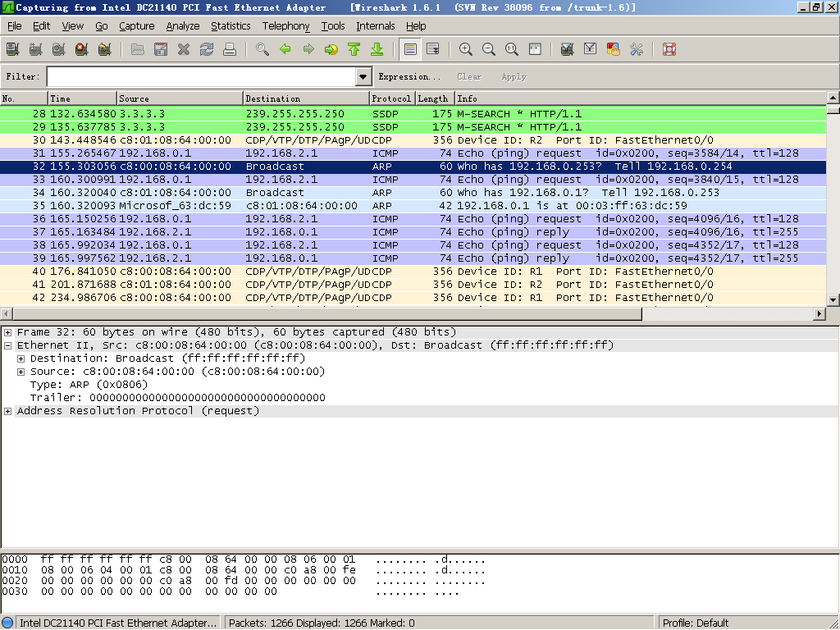Open preferences wrench icon
This screenshot has height=630, width=840.
(637, 49)
